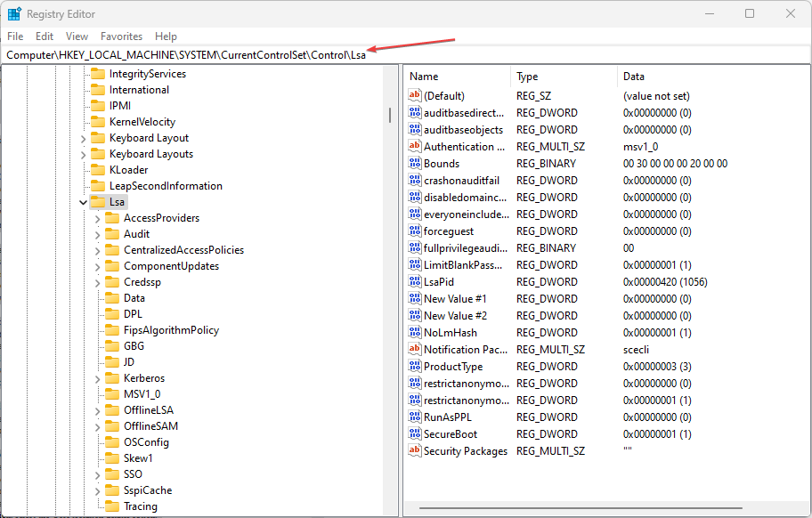This screenshot has width=812, height=518.
Task: Click the LsaPid value icon
Action: [x=414, y=281]
